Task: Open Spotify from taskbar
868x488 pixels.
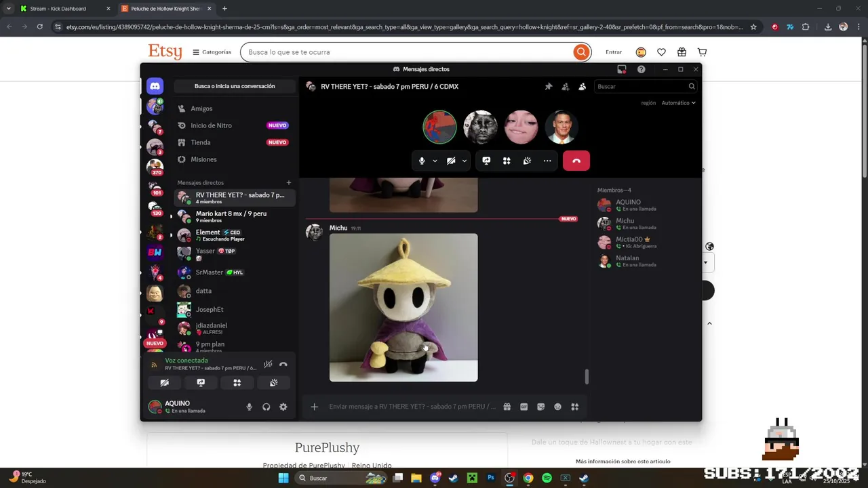Action: tap(547, 478)
